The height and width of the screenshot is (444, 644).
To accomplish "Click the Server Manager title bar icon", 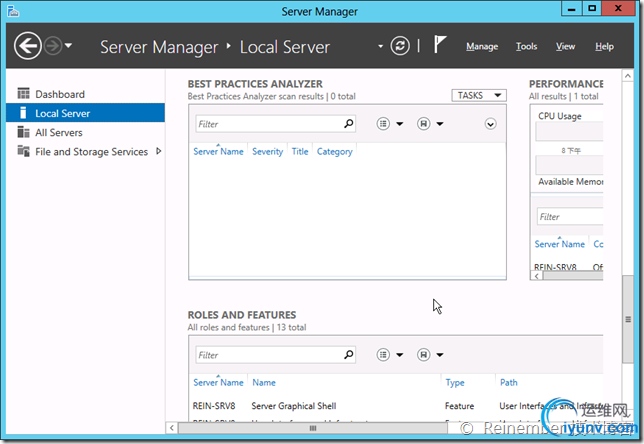I will (x=13, y=11).
